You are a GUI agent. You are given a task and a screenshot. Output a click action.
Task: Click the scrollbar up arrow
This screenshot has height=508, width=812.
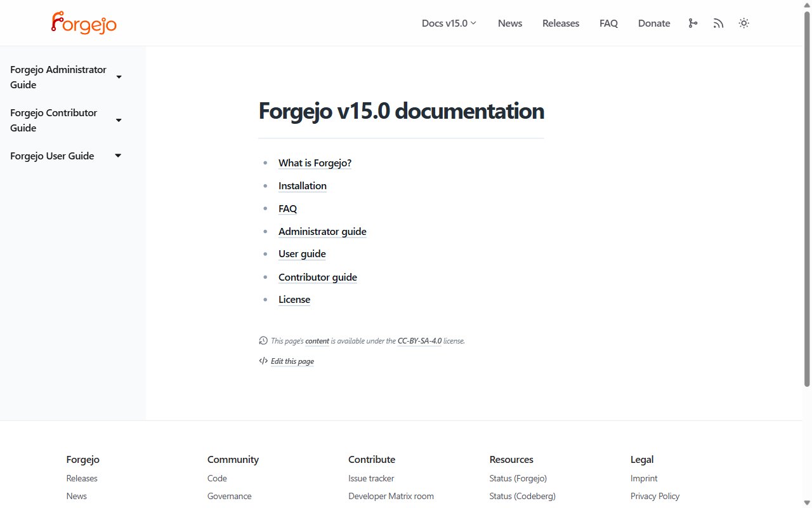tap(807, 5)
